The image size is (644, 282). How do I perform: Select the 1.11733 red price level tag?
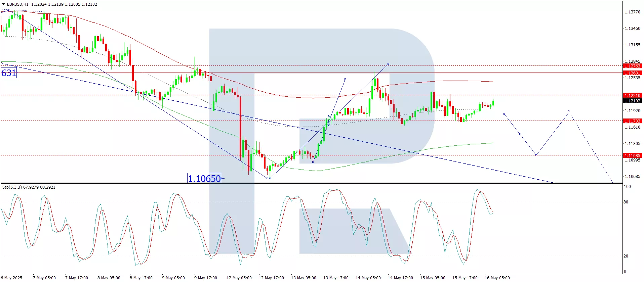click(x=632, y=121)
